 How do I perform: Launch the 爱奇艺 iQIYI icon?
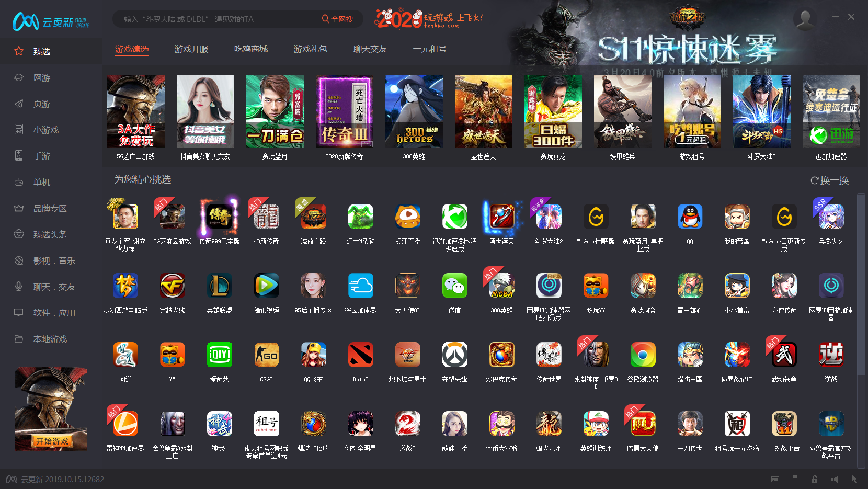[x=219, y=355]
